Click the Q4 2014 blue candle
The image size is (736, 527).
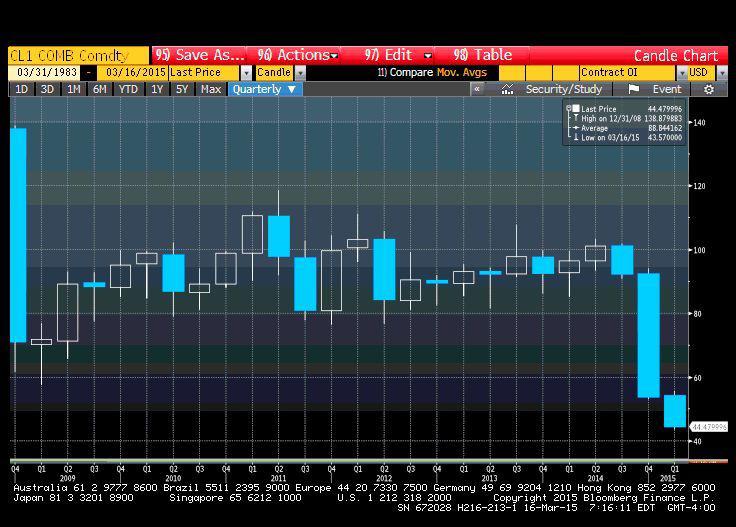click(649, 335)
